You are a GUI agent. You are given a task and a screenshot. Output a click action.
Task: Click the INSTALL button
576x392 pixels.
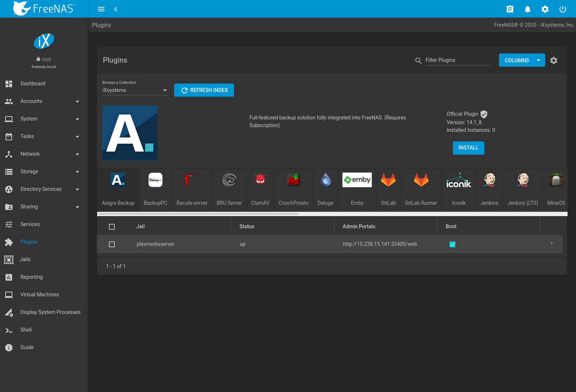468,148
